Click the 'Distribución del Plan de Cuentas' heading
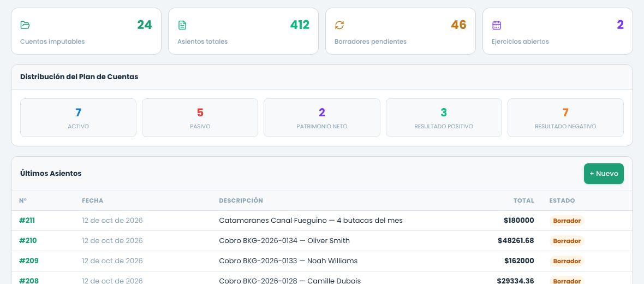The width and height of the screenshot is (644, 284). 79,77
